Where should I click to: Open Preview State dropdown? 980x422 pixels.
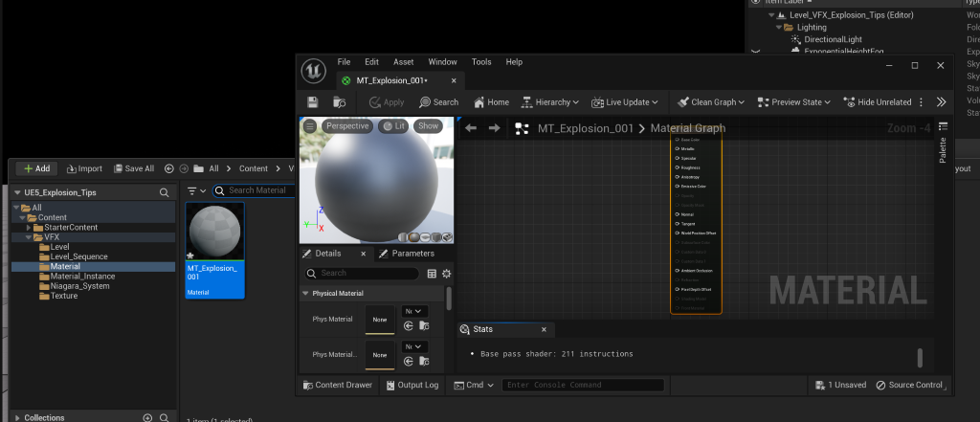[793, 101]
